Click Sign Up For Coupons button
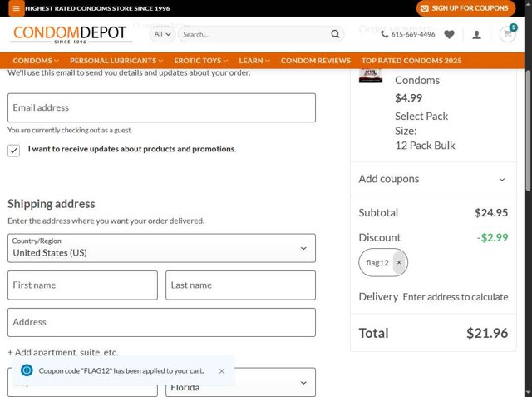Screen dimensions: 532x397 (465, 8)
